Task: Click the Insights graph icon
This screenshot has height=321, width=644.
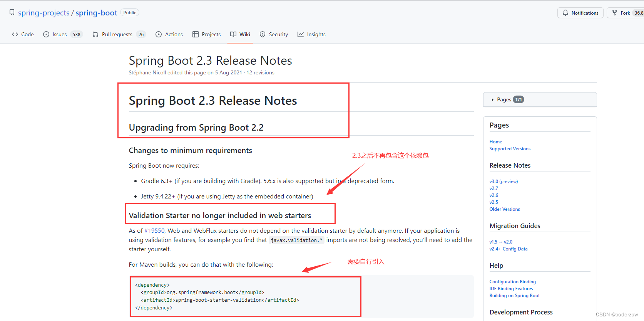Action: [301, 34]
